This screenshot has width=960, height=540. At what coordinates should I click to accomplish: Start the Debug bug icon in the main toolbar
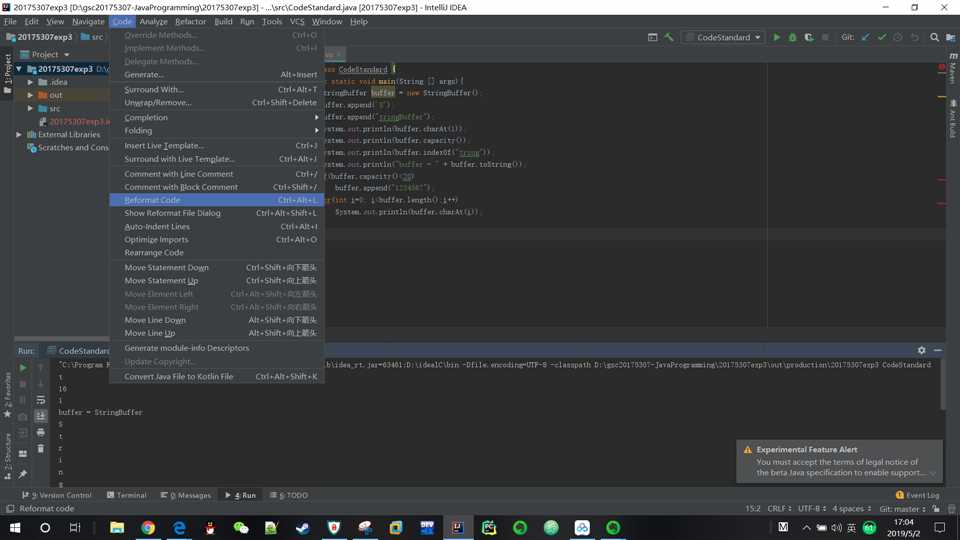[x=792, y=37]
